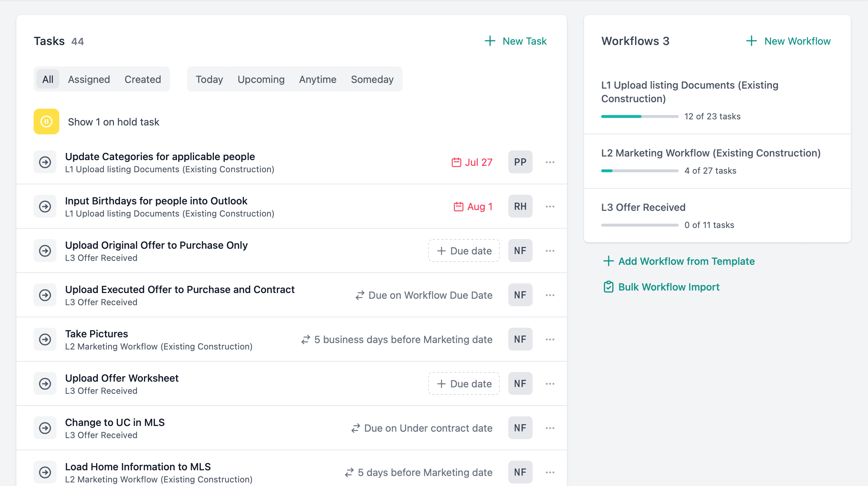Open task Input Birthdays for people into Outlook
Viewport: 868px width, 486px height.
pyautogui.click(x=156, y=201)
